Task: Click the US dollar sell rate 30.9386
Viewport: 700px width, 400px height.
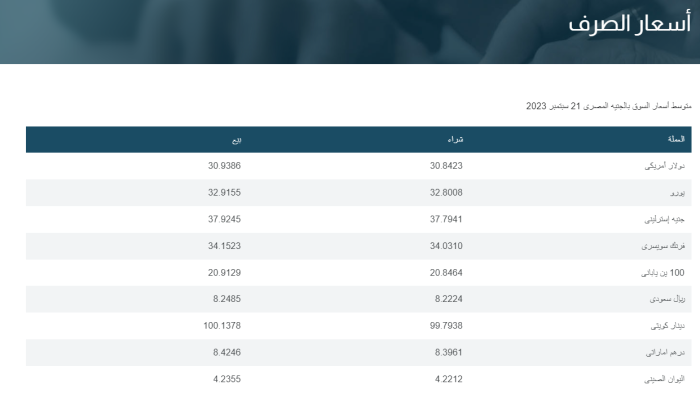Action: 224,166
